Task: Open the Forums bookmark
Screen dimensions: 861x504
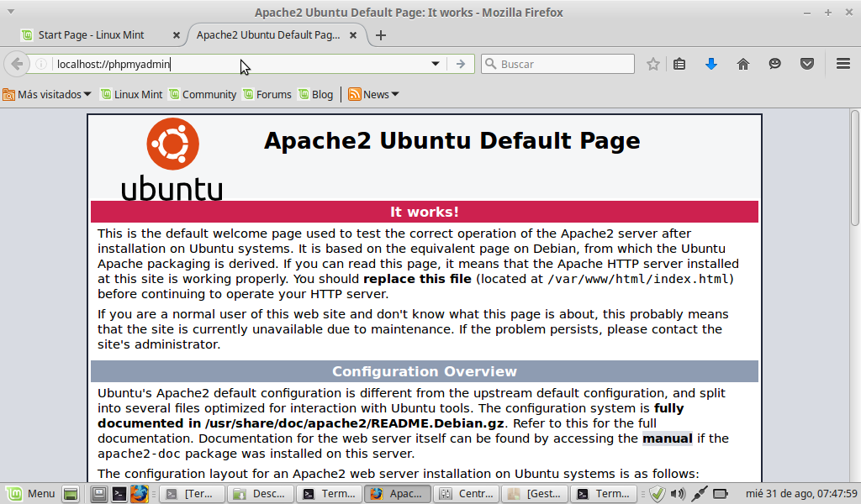Action: (267, 94)
